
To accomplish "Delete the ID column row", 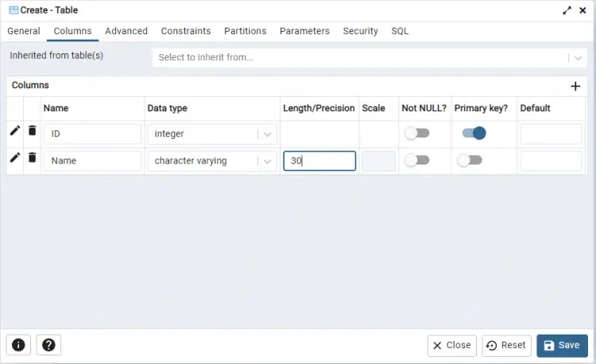I will (x=32, y=130).
